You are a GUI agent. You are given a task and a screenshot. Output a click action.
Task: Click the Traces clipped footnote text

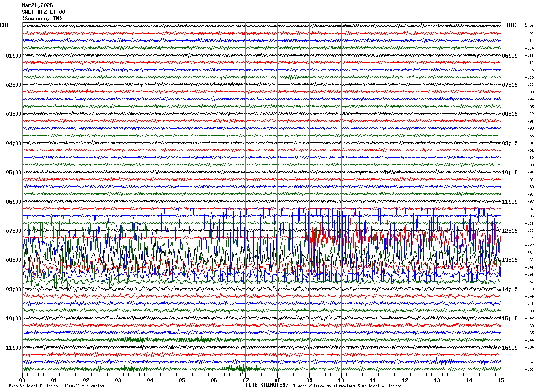pyautogui.click(x=347, y=386)
